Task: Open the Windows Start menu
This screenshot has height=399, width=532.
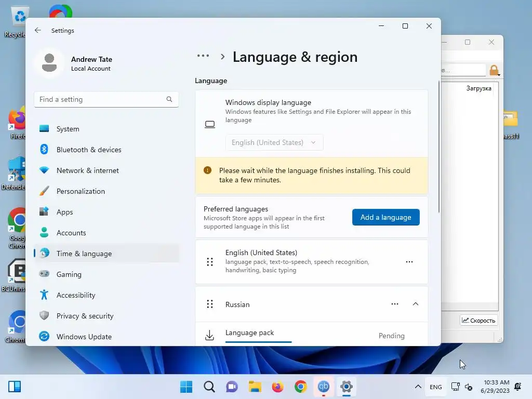Action: point(186,387)
